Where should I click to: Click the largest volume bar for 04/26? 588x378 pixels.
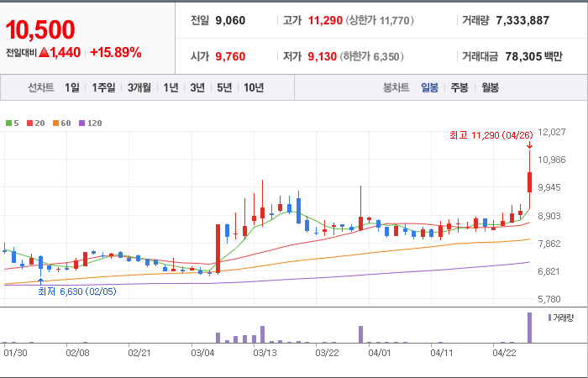[x=529, y=328]
